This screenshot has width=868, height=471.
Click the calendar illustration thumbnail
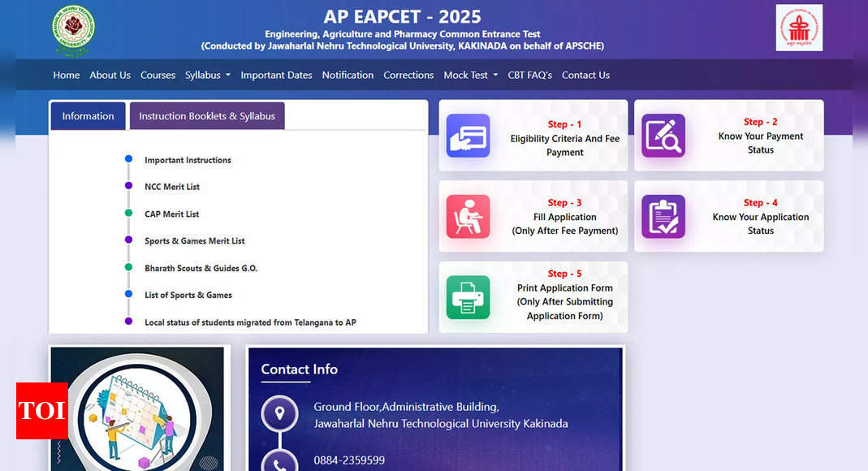pyautogui.click(x=137, y=409)
